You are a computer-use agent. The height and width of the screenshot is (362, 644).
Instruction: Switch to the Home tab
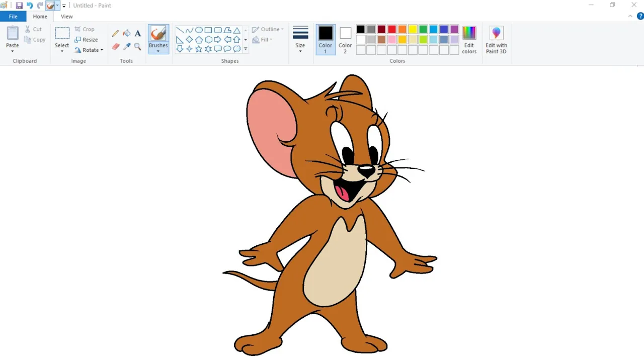coord(40,17)
